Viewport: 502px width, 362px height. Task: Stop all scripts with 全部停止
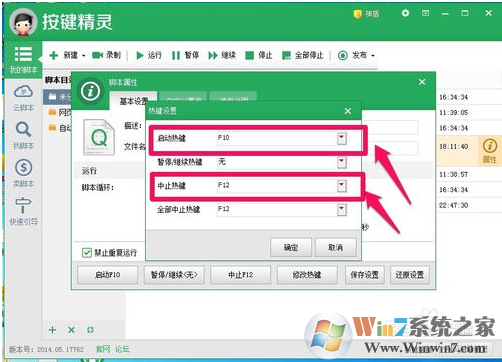click(x=303, y=55)
